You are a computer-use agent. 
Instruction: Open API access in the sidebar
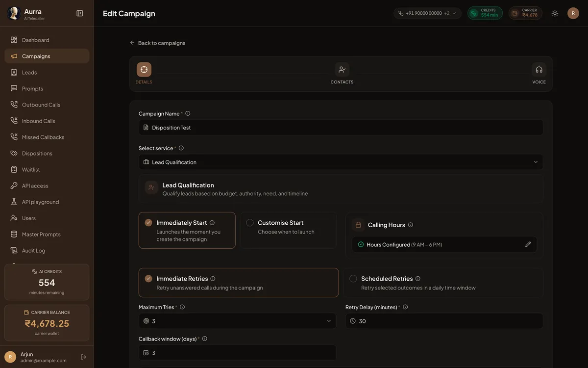tap(47, 185)
